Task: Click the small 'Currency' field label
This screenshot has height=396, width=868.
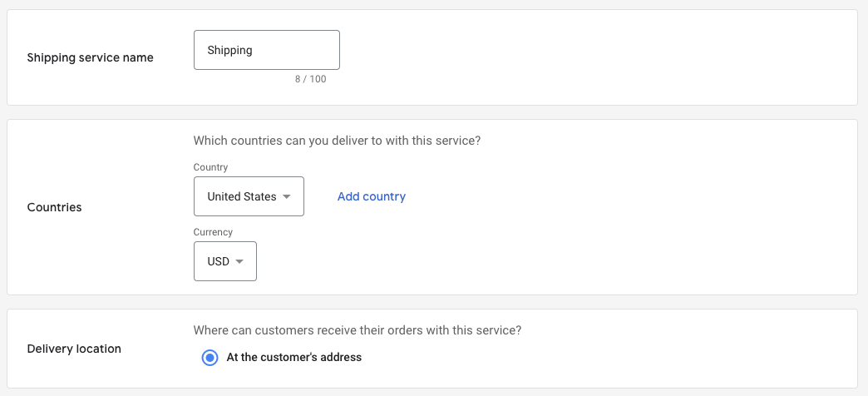Action: click(213, 232)
